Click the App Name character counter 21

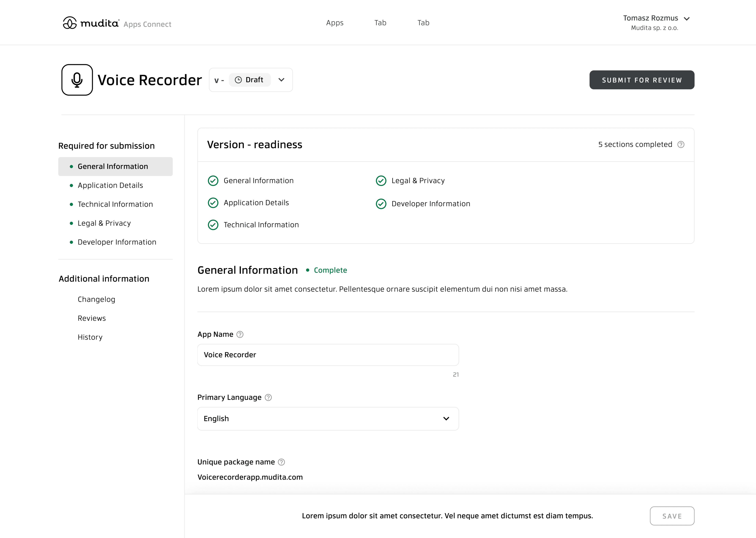click(456, 375)
